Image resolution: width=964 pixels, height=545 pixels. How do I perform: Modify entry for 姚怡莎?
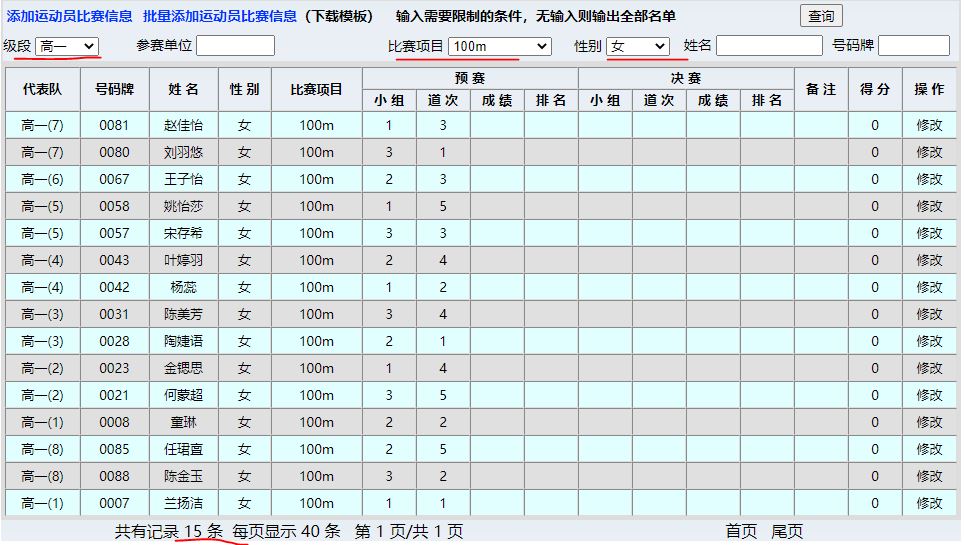tap(929, 206)
